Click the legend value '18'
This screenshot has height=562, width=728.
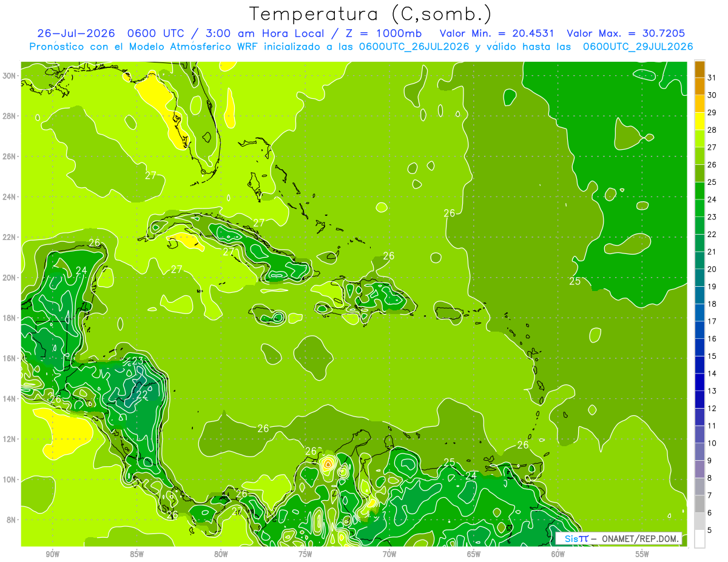[712, 304]
